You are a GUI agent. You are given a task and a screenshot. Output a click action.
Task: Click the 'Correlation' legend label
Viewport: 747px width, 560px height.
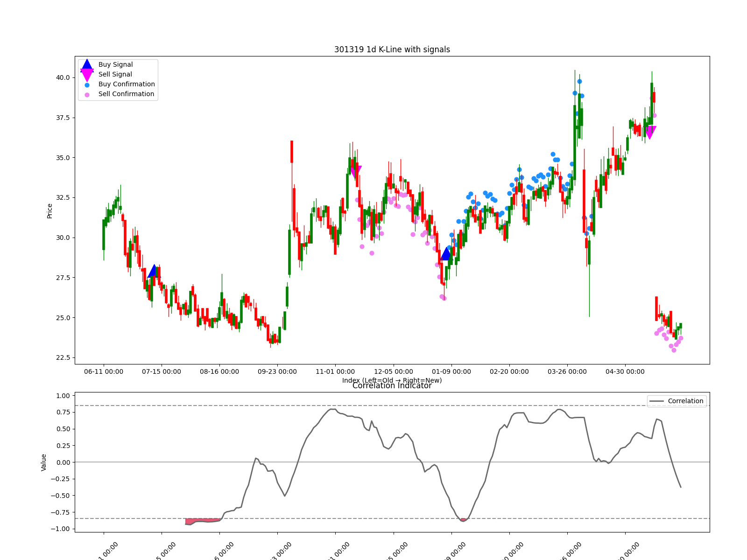[x=685, y=401]
